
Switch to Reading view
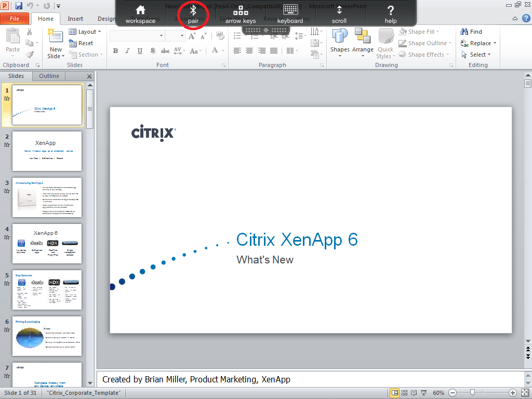point(414,393)
